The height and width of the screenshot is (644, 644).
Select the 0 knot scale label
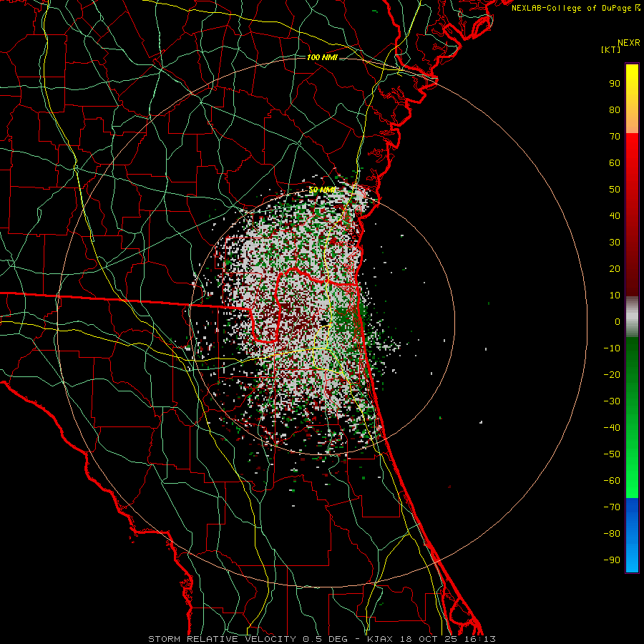pos(618,322)
